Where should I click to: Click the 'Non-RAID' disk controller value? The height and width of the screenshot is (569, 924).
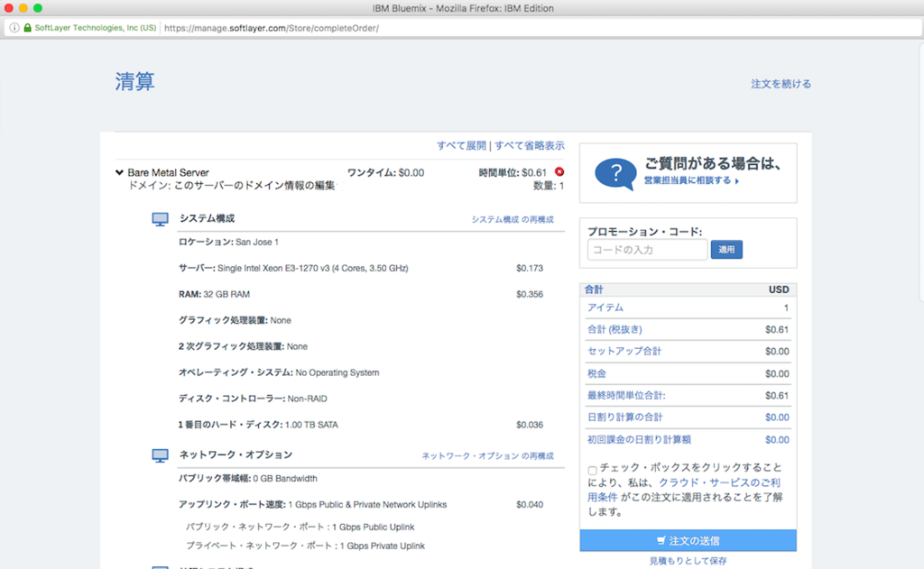307,399
